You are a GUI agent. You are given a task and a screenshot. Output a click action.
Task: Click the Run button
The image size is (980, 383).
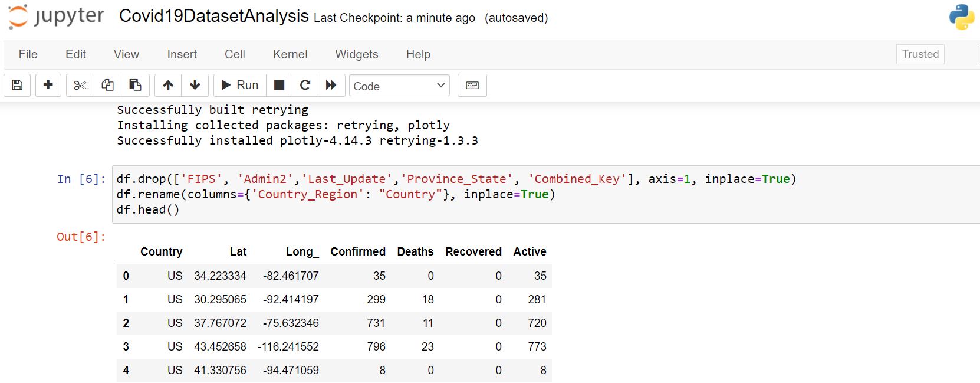point(240,86)
